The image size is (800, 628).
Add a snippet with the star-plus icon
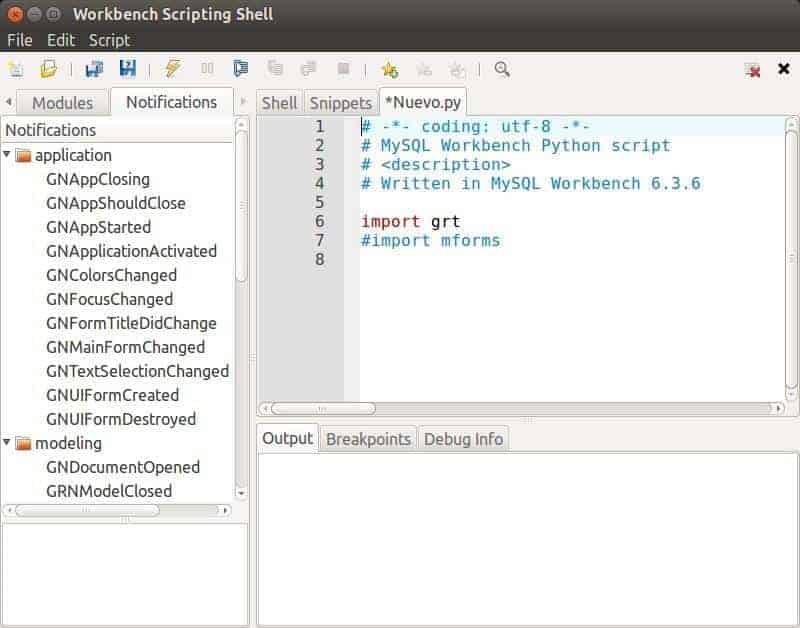(390, 69)
